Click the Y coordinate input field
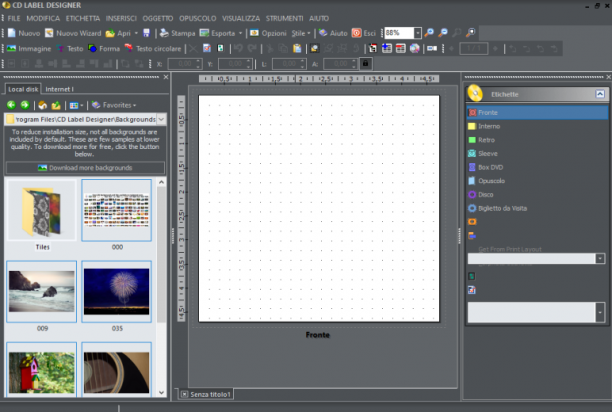The height and width of the screenshot is (412, 612). 235,64
